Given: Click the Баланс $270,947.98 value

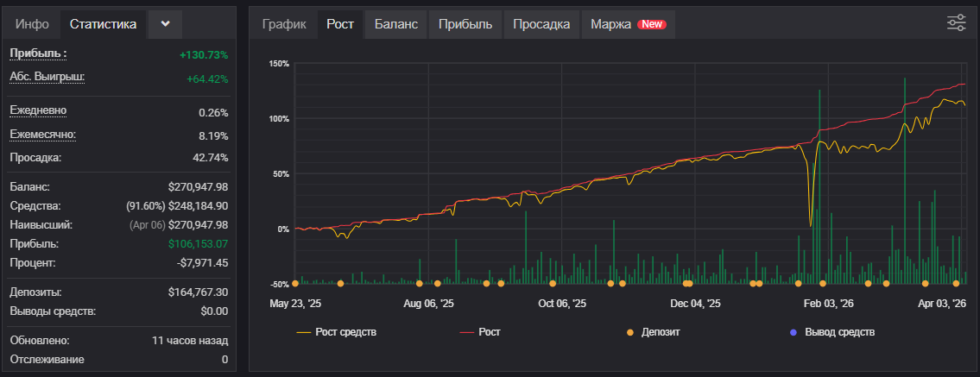Looking at the screenshot, I should coord(198,186).
